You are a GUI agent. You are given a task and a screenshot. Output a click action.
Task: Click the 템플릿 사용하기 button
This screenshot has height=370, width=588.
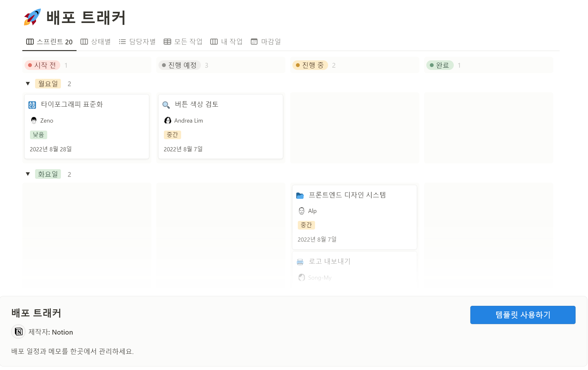point(523,315)
